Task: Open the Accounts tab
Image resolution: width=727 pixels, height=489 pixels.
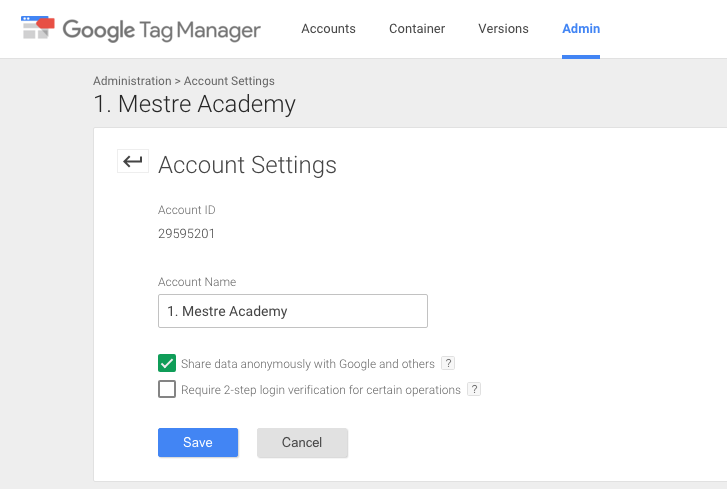Action: (328, 28)
